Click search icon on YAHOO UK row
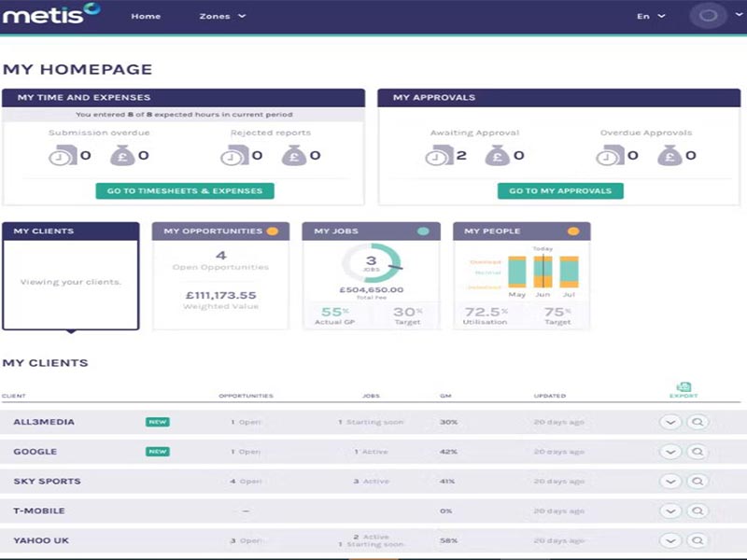Viewport: 747px width, 560px height. [x=698, y=540]
